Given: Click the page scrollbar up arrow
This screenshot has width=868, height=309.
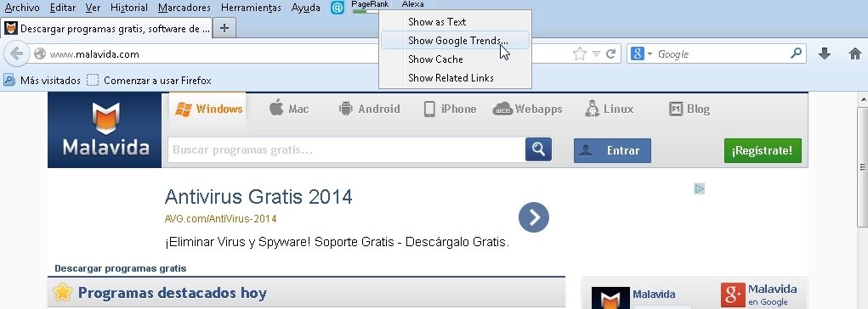Looking at the screenshot, I should coord(863,99).
